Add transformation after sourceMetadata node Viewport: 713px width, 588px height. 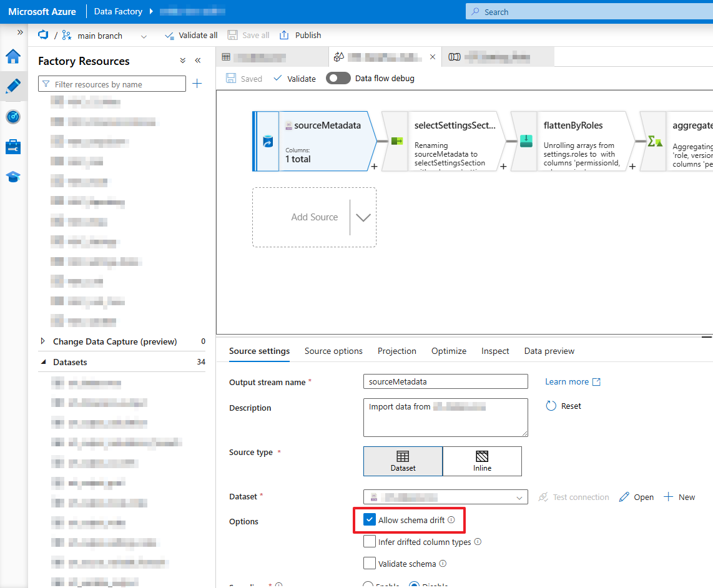[x=374, y=167]
